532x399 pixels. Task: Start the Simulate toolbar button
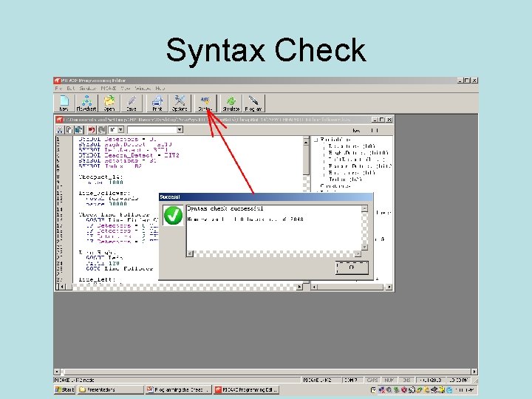click(231, 103)
